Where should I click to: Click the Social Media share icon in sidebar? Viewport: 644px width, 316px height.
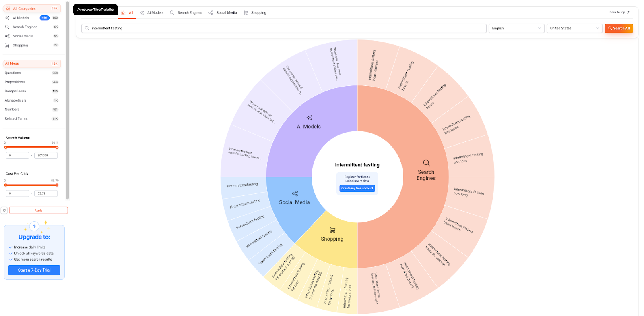tap(7, 36)
